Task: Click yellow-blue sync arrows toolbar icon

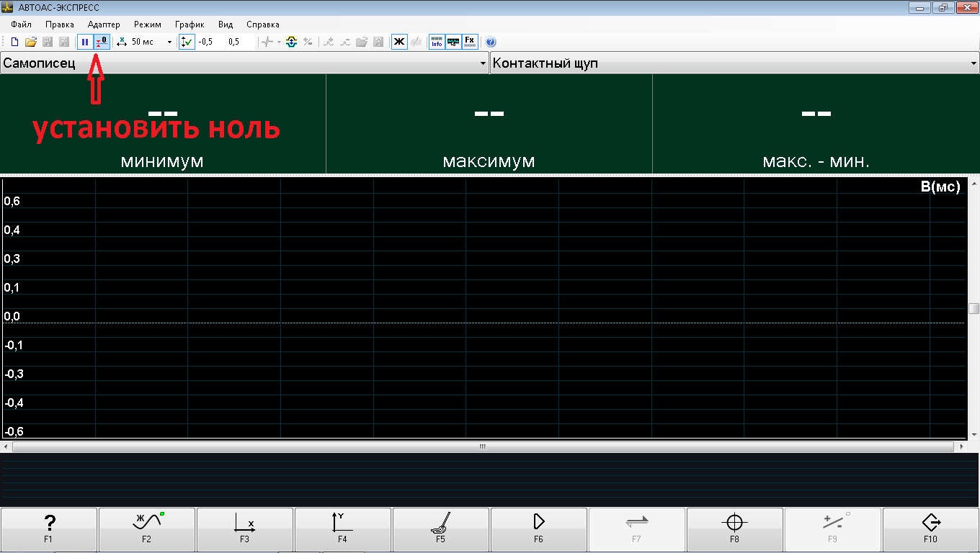Action: click(292, 42)
